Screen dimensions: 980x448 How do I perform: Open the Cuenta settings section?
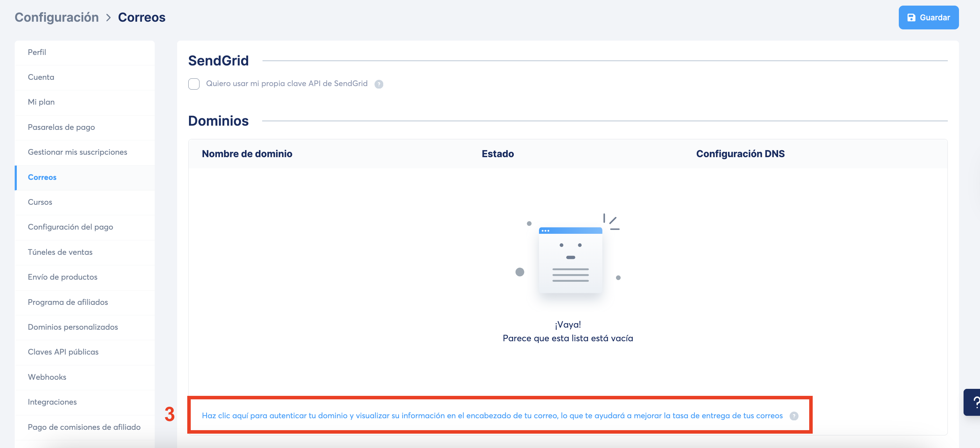tap(41, 77)
